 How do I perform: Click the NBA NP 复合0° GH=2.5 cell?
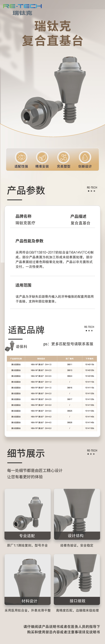coord(41,370)
